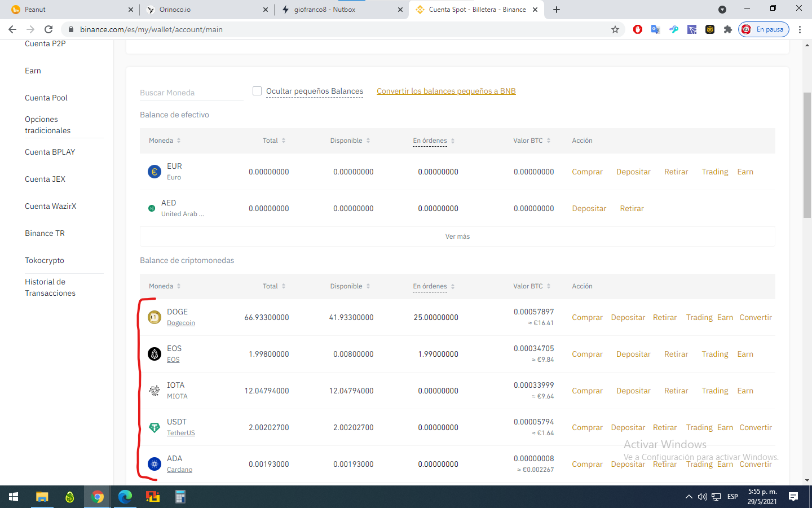This screenshot has height=508, width=812.
Task: Click the AED currency icon
Action: coord(152,208)
